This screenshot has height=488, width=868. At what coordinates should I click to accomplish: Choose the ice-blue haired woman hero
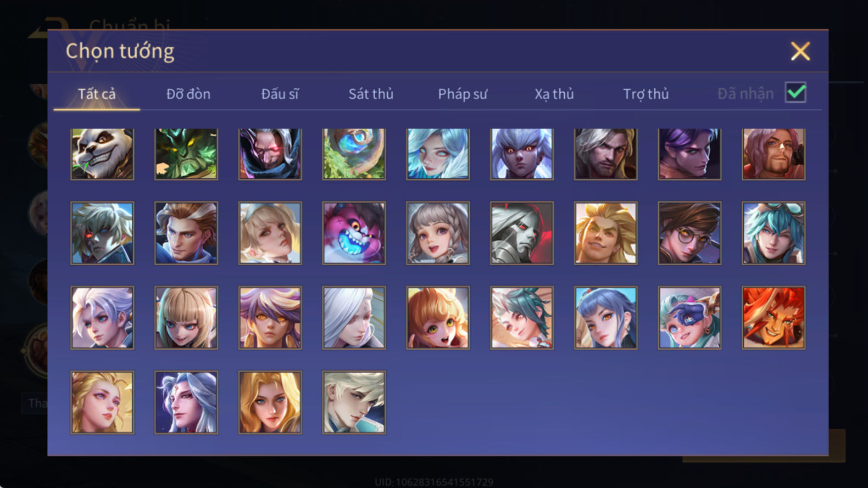click(x=438, y=154)
